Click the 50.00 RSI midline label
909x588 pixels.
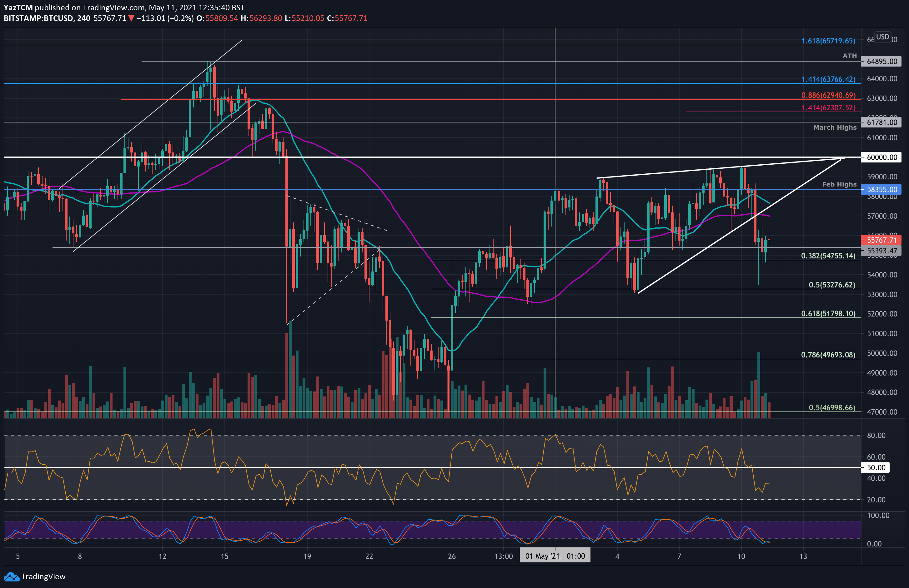tap(876, 467)
